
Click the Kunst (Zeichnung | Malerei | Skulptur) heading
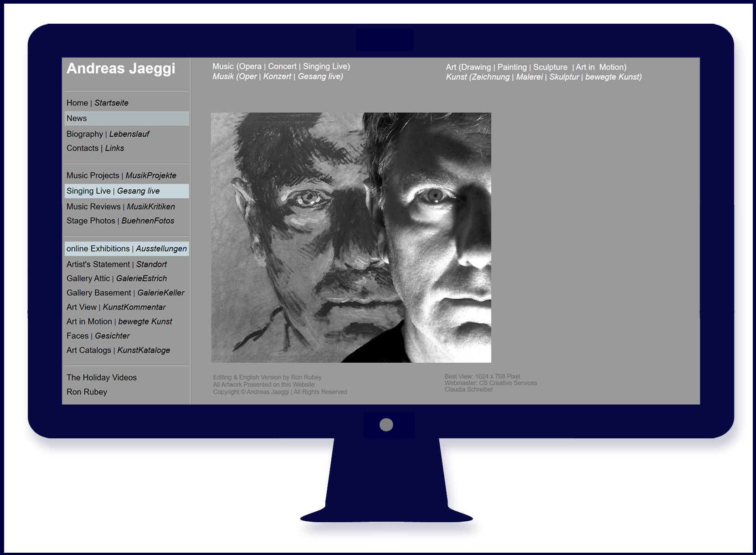544,77
